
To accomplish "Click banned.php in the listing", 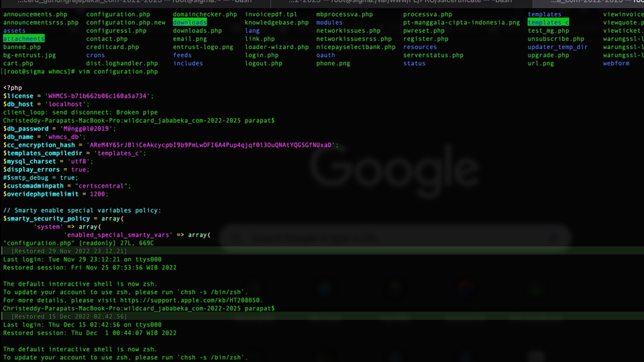I will (x=22, y=47).
